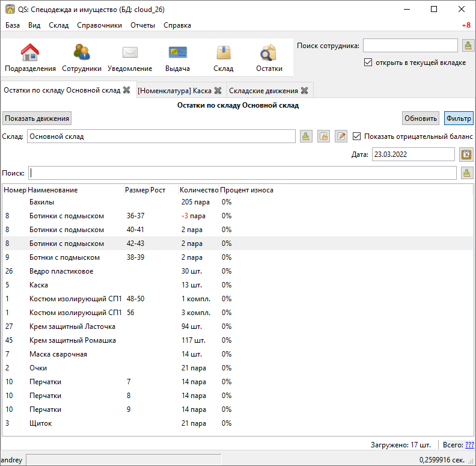
Task: Click the Склад box icon
Action: click(224, 52)
